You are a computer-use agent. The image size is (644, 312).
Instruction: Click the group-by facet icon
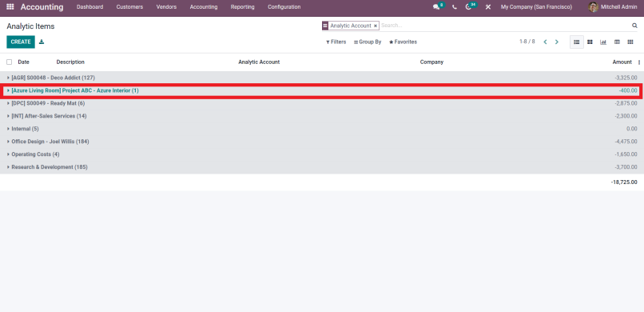point(325,26)
